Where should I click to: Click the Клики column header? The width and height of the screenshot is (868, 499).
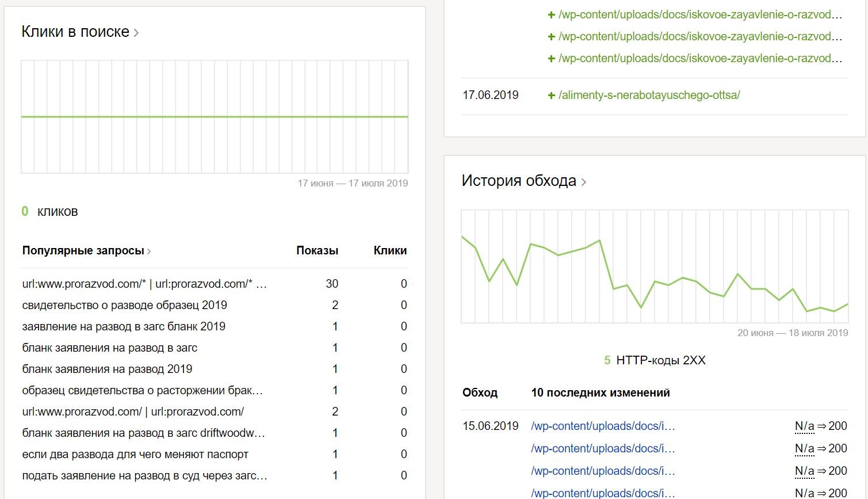[x=390, y=250]
